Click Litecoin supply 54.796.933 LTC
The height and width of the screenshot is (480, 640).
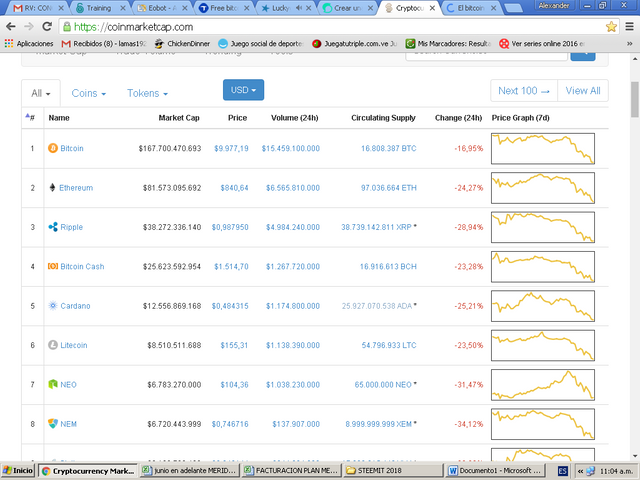[389, 345]
